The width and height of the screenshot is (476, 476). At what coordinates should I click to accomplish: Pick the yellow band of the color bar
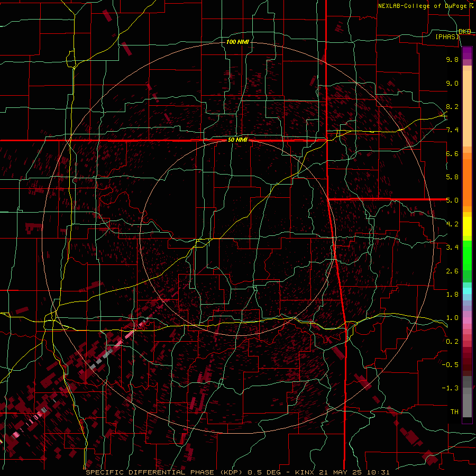pos(467,226)
